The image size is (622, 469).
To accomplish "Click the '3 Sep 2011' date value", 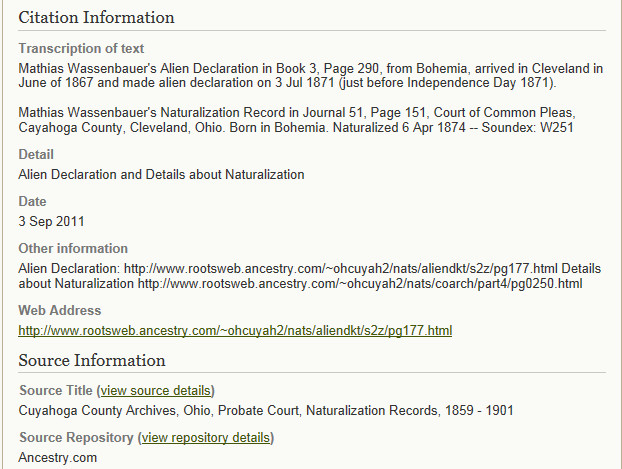I will (51, 221).
